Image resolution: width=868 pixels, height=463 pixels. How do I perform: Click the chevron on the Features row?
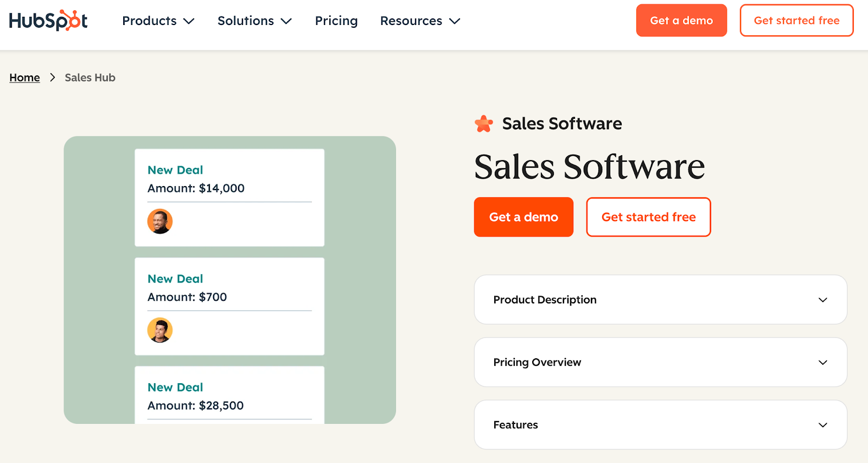822,425
